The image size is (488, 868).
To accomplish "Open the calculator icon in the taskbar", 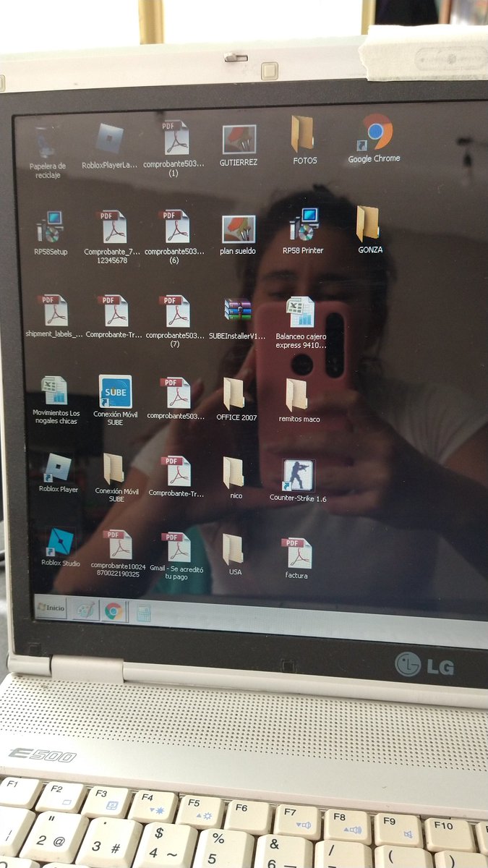I will [x=142, y=613].
